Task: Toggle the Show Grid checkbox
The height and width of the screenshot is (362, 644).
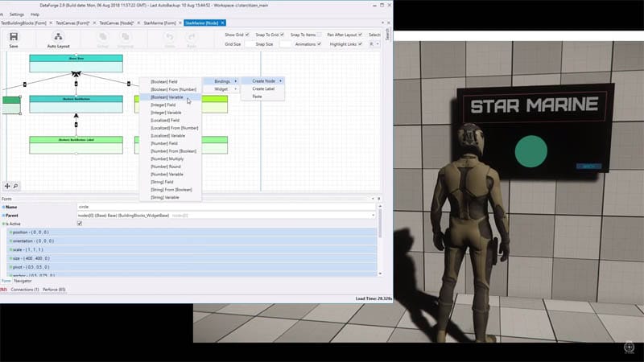Action: tap(247, 35)
